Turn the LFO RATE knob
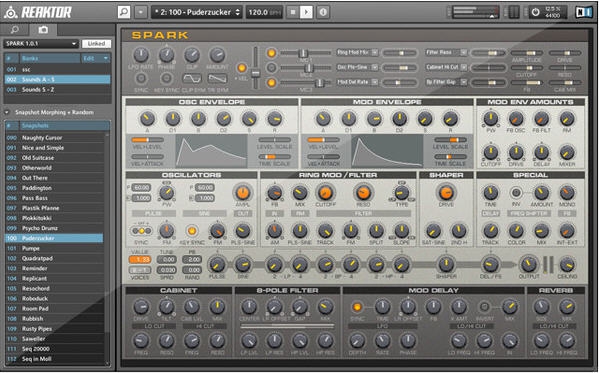 pos(141,55)
